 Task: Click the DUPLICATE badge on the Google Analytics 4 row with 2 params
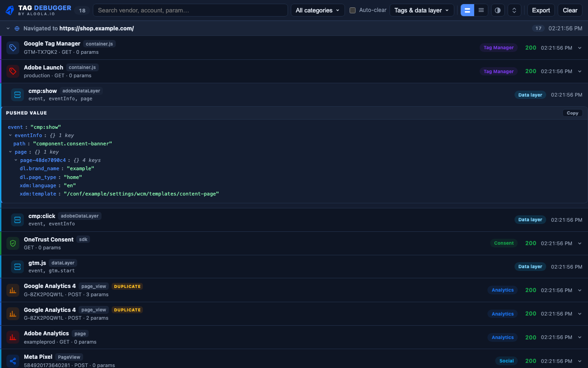(x=127, y=310)
